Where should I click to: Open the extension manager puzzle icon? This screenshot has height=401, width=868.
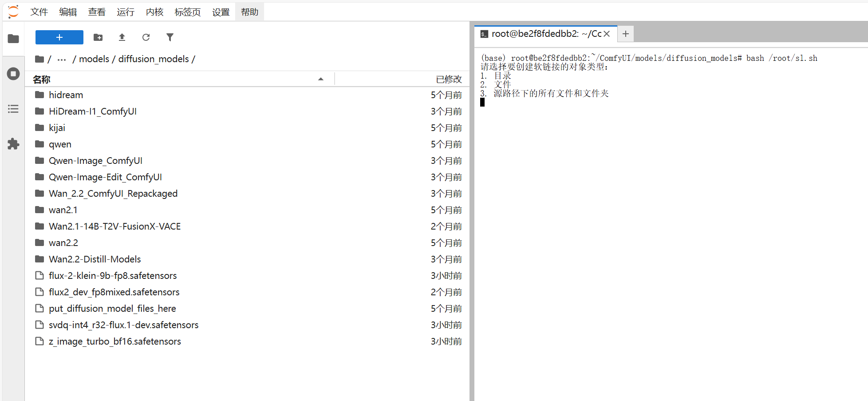tap(13, 144)
